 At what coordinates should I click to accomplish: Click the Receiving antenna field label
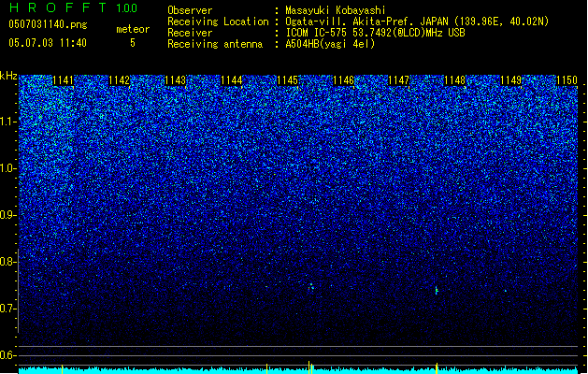click(x=215, y=44)
